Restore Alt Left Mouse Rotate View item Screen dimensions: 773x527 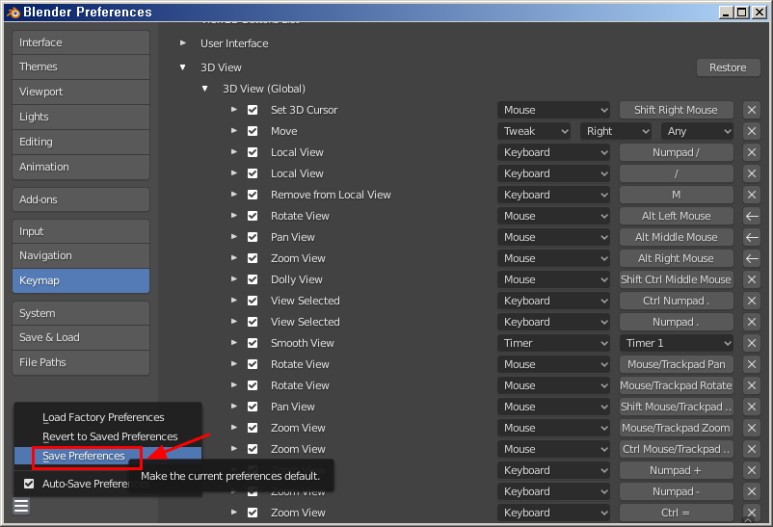[751, 216]
